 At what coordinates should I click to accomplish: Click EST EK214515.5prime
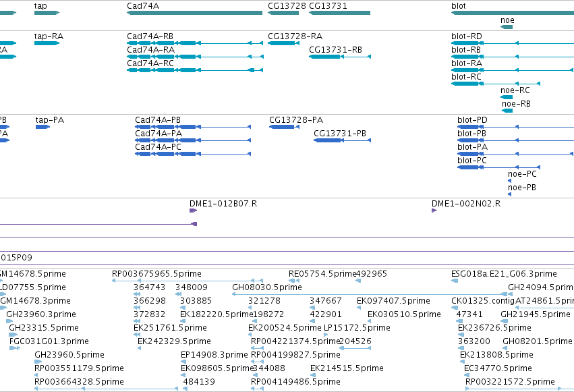coord(347,368)
